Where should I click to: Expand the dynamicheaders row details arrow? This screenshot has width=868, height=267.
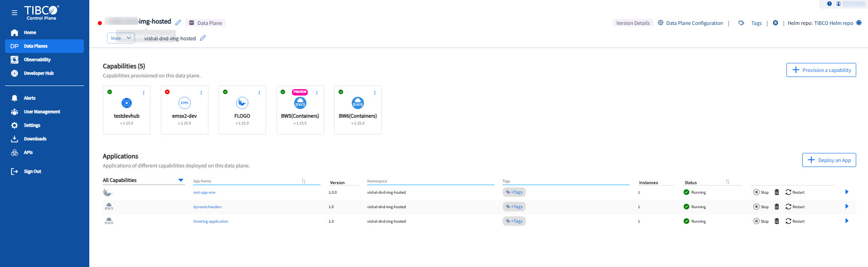pos(847,206)
